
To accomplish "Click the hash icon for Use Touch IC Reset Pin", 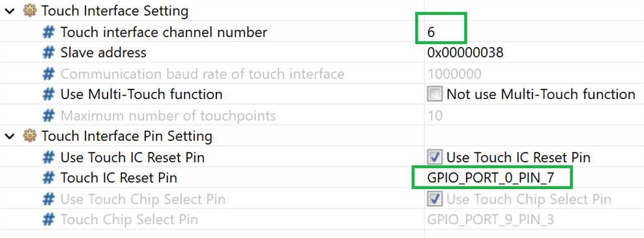I will [49, 157].
